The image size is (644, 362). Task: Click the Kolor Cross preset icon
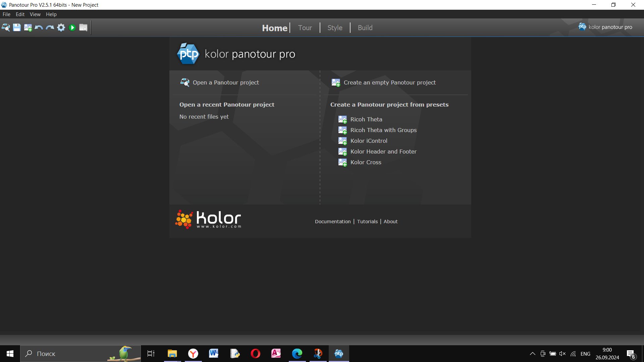[342, 162]
